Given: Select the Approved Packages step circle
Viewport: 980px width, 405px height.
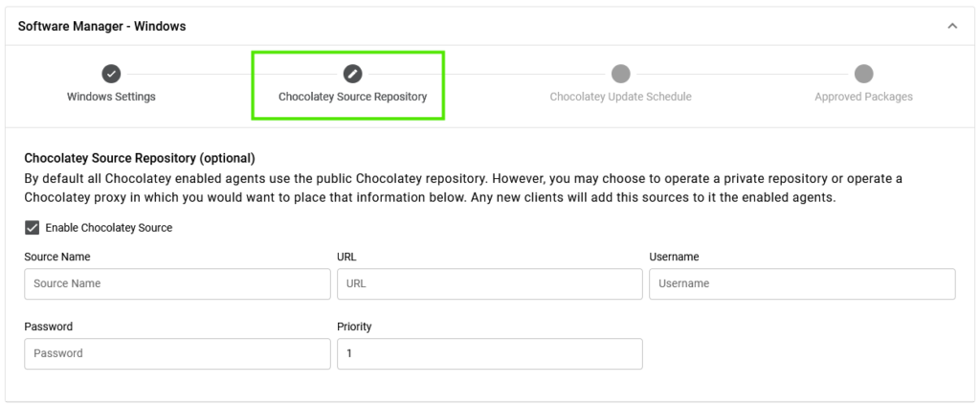Looking at the screenshot, I should [x=864, y=74].
